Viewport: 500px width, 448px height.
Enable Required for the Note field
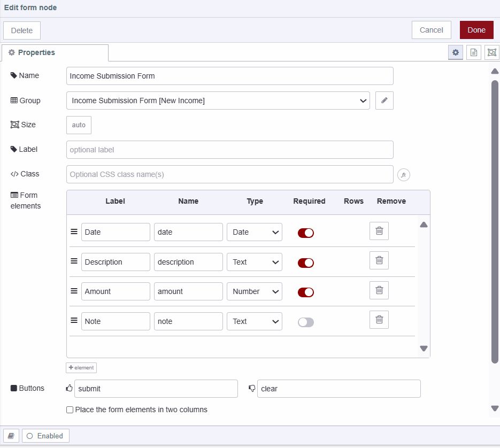305,322
